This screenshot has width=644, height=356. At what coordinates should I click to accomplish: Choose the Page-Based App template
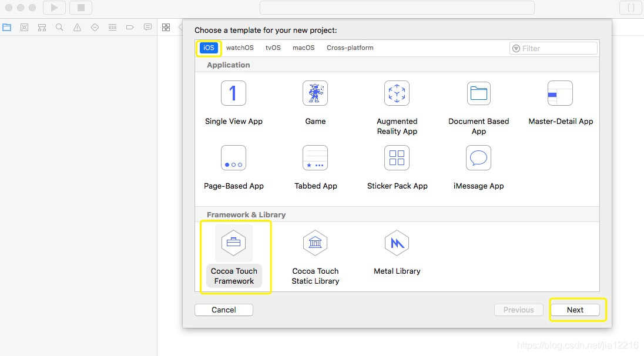pos(233,167)
